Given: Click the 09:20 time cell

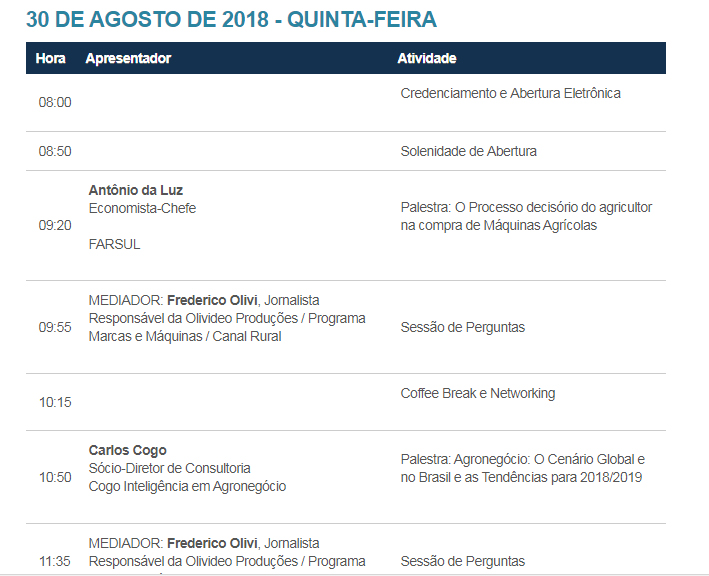Looking at the screenshot, I should (55, 225).
